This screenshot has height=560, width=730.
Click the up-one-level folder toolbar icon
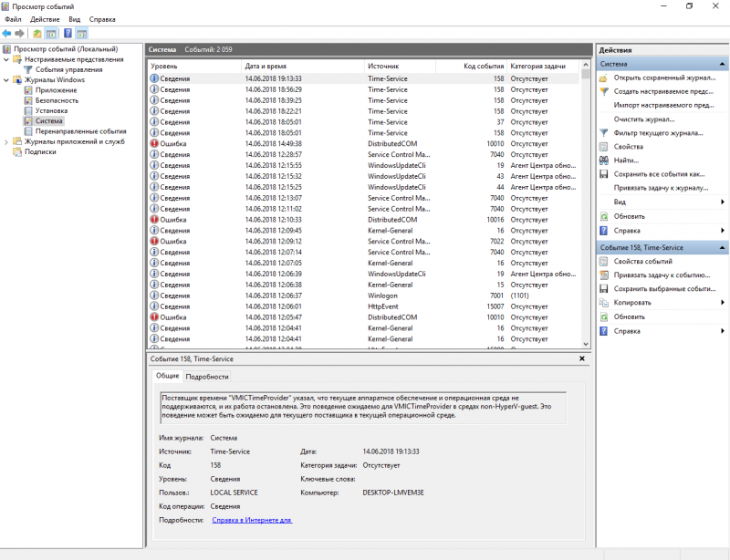(36, 34)
